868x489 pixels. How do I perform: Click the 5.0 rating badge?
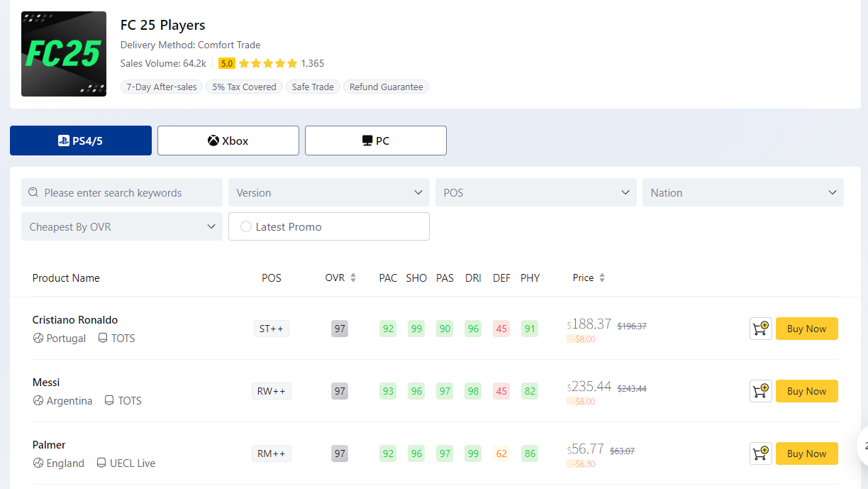(227, 63)
